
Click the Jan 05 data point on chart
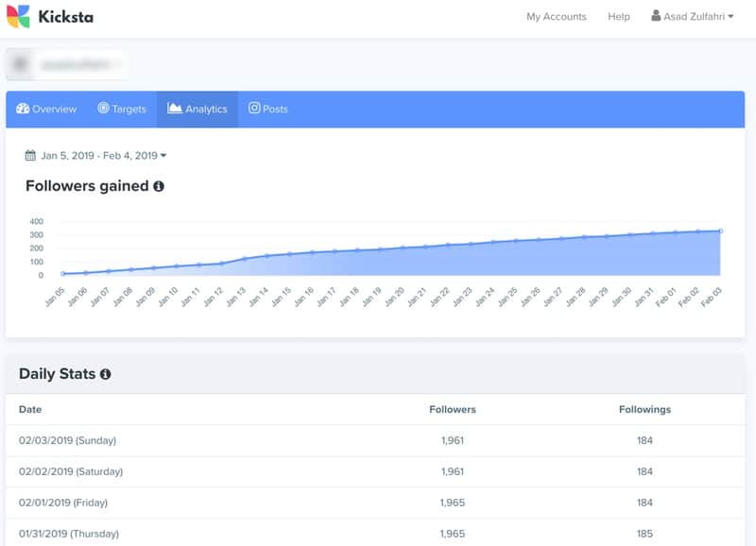pos(62,274)
